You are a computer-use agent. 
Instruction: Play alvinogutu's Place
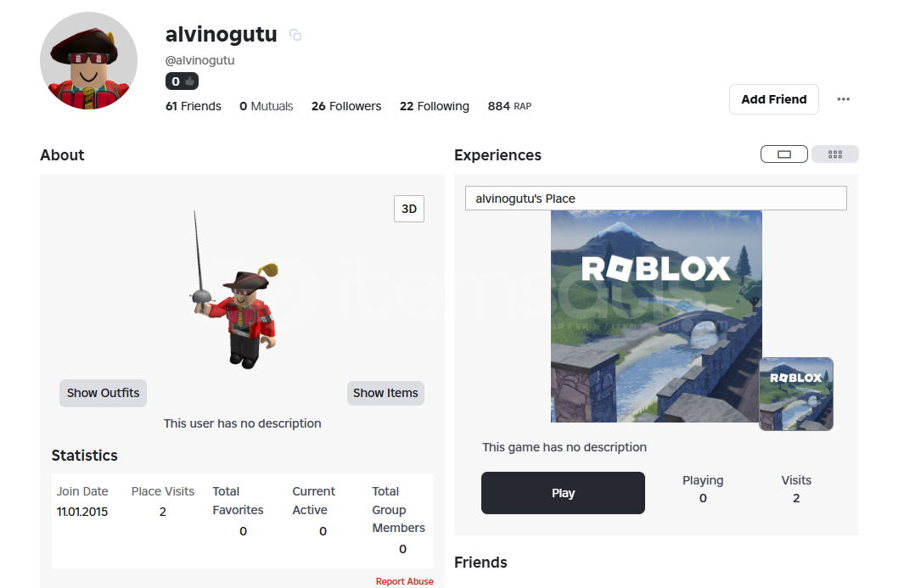coord(563,493)
